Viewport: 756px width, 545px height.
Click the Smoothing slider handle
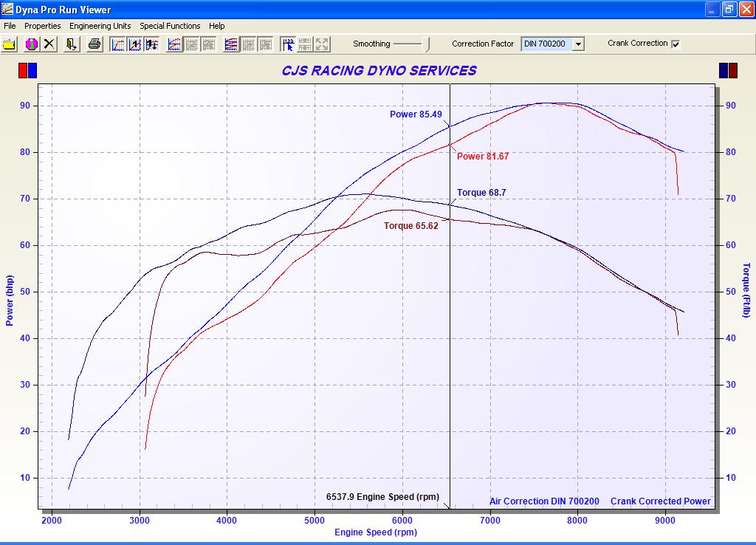click(427, 44)
